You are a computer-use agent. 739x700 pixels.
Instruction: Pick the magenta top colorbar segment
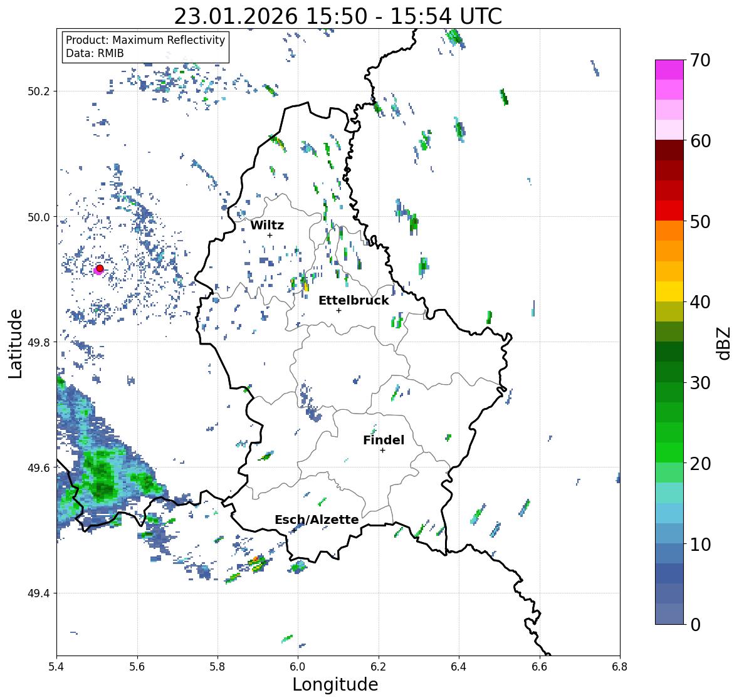point(669,70)
